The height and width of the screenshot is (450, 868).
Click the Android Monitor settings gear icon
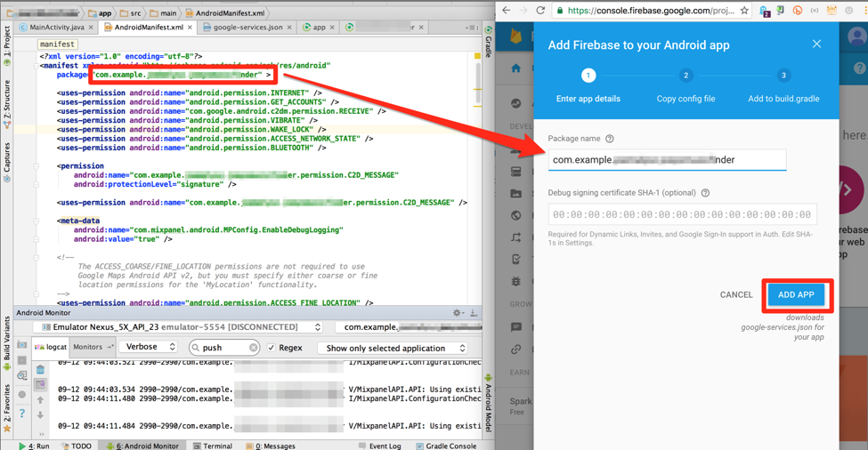458,313
